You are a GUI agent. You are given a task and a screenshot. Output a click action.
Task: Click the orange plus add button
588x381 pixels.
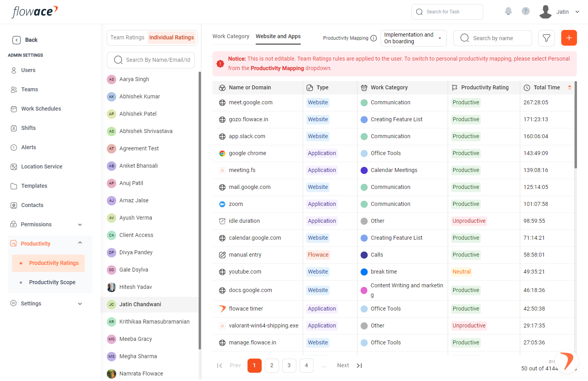pos(569,38)
